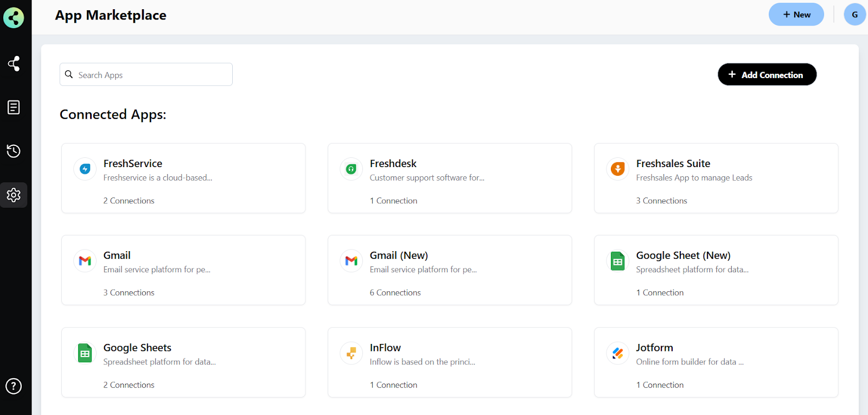Open the InFlow app title
This screenshot has width=868, height=415.
point(385,347)
